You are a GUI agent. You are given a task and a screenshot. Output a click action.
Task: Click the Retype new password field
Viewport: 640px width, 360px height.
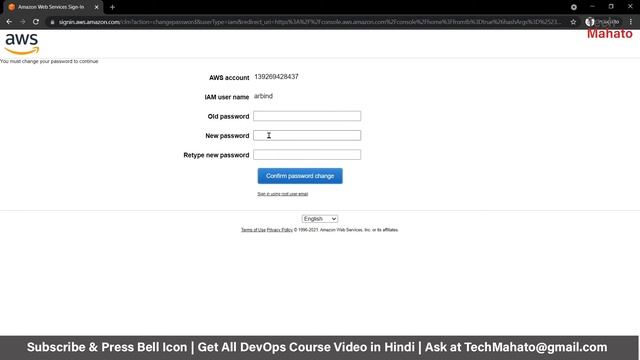pos(307,155)
